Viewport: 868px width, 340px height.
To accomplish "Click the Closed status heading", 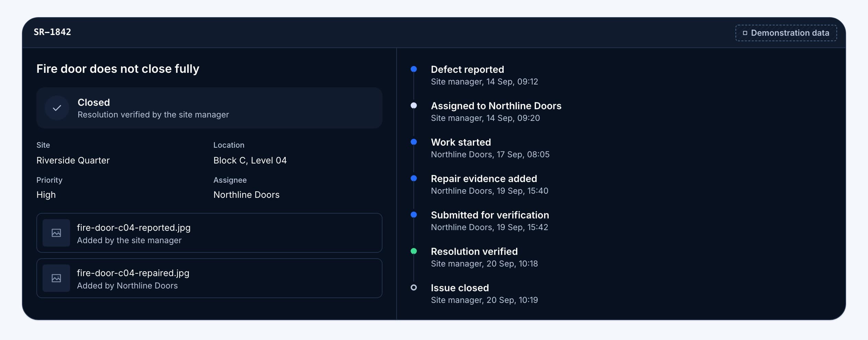I will pyautogui.click(x=94, y=102).
